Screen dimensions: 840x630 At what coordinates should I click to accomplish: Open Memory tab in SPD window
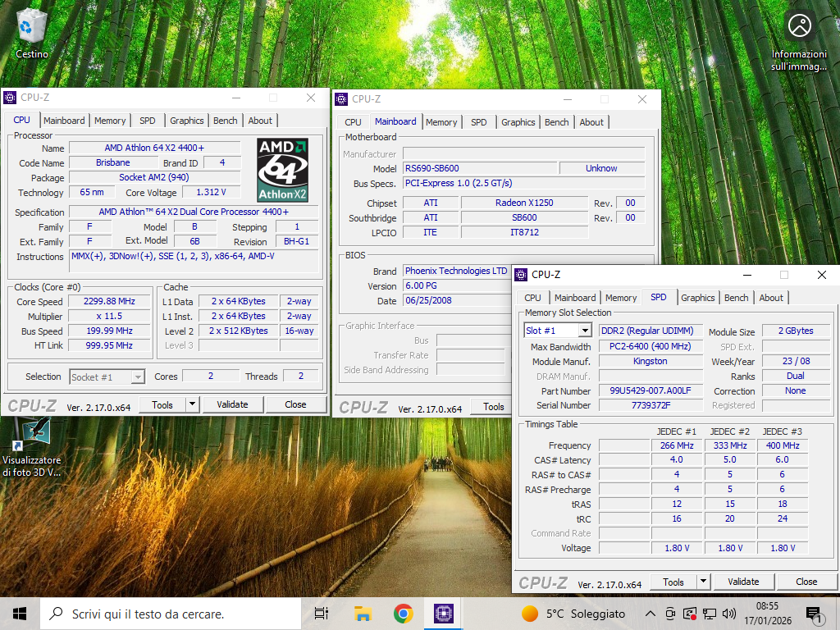coord(621,298)
